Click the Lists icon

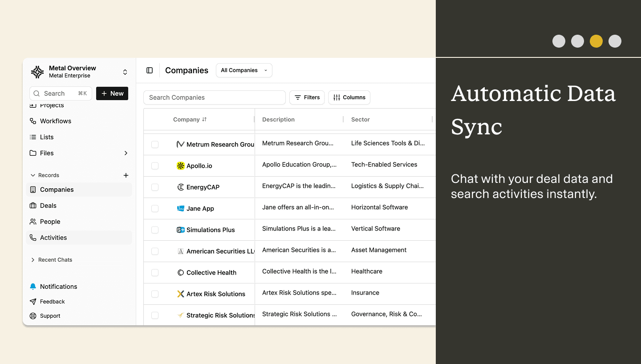(33, 137)
